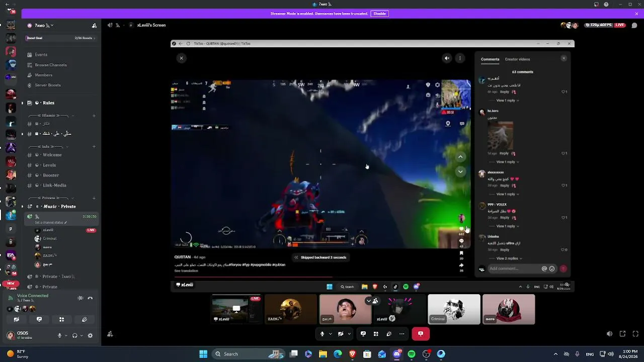Go to previous TikTok video arrow
This screenshot has height=362, width=644.
[x=460, y=157]
